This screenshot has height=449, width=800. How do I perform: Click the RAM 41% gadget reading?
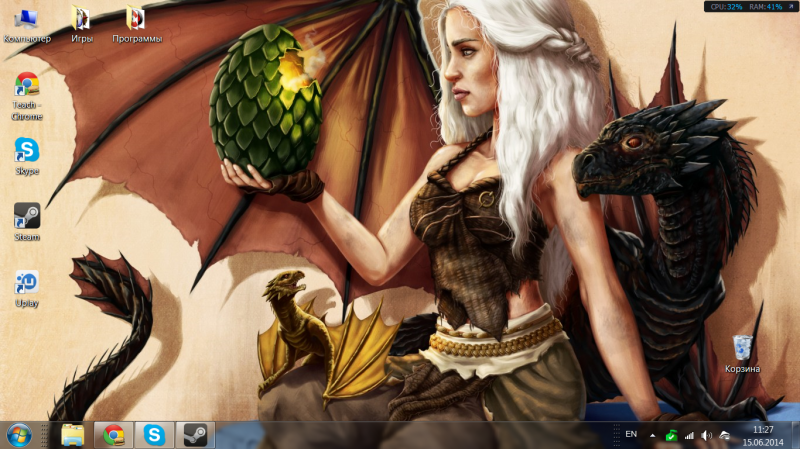coord(766,7)
